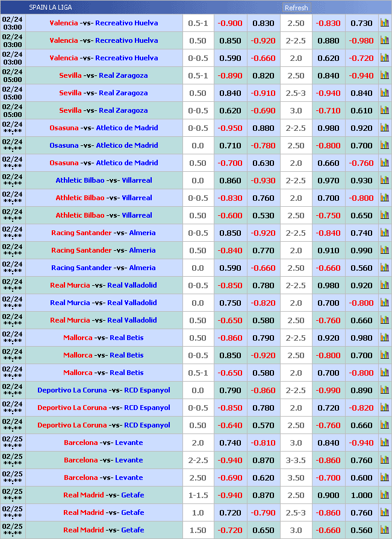Image resolution: width=392 pixels, height=539 pixels.
Task: Pick the -0.900 odds in the Valencia row
Action: pyautogui.click(x=230, y=23)
